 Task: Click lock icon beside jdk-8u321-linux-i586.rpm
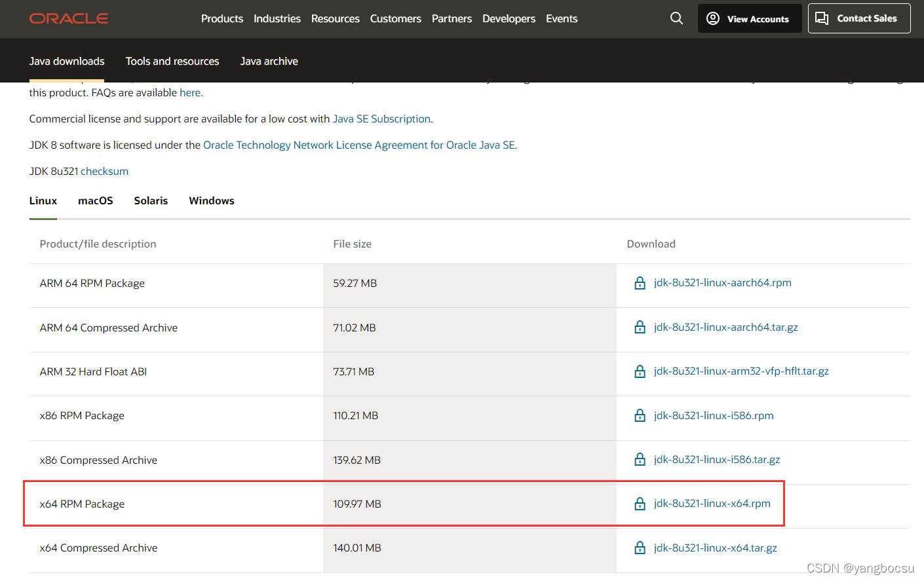(x=640, y=415)
